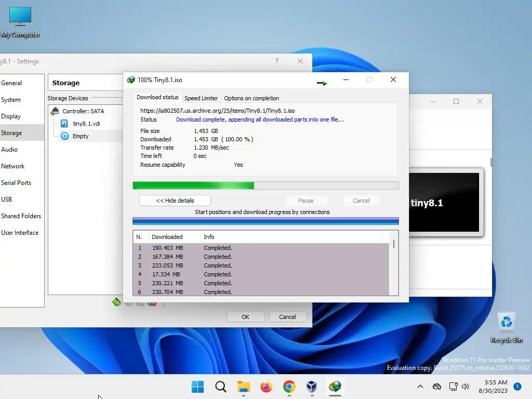
Task: Maximize the VirtualBox window behind the dialogs
Action: pyautogui.click(x=456, y=101)
